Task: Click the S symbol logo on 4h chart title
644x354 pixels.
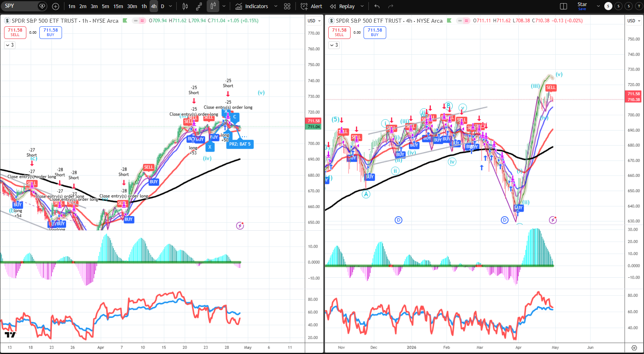Action: [x=332, y=21]
